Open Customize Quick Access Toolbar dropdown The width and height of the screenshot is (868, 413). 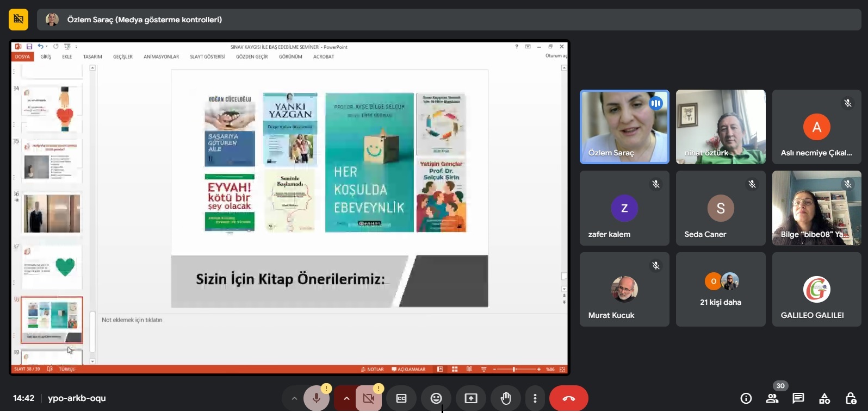[76, 47]
